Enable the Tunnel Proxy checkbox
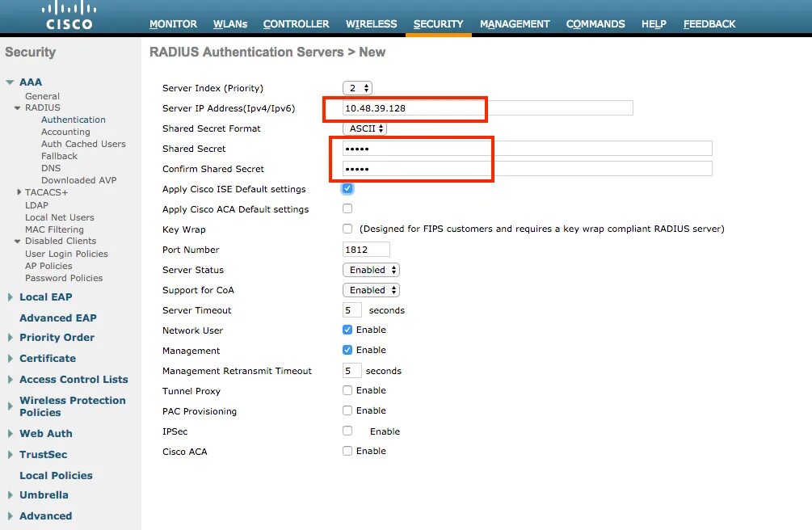This screenshot has width=812, height=530. [347, 391]
